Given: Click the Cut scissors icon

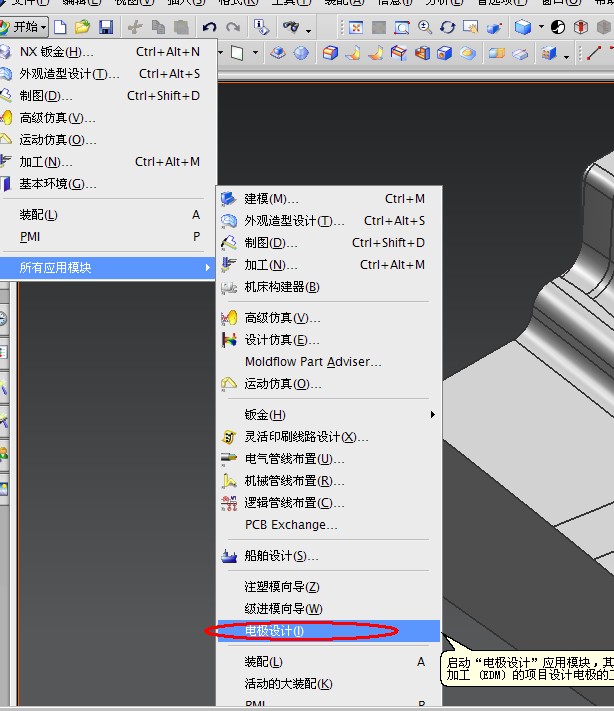Looking at the screenshot, I should (x=135, y=27).
